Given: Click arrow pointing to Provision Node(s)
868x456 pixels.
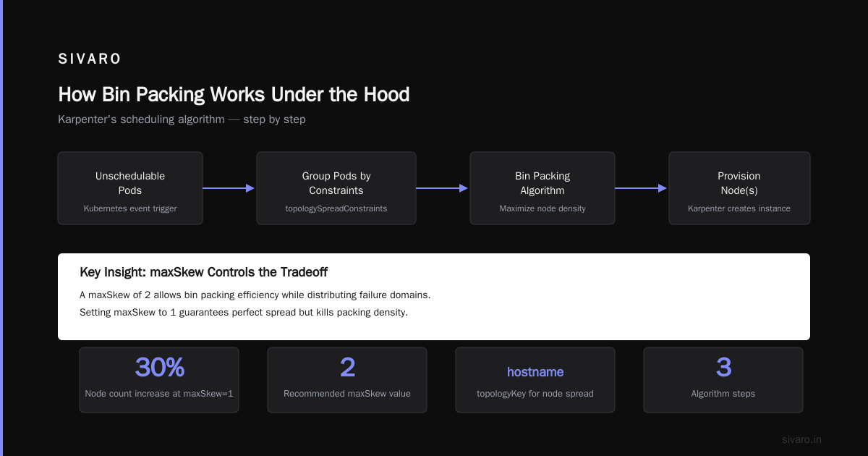Looking at the screenshot, I should coord(642,188).
